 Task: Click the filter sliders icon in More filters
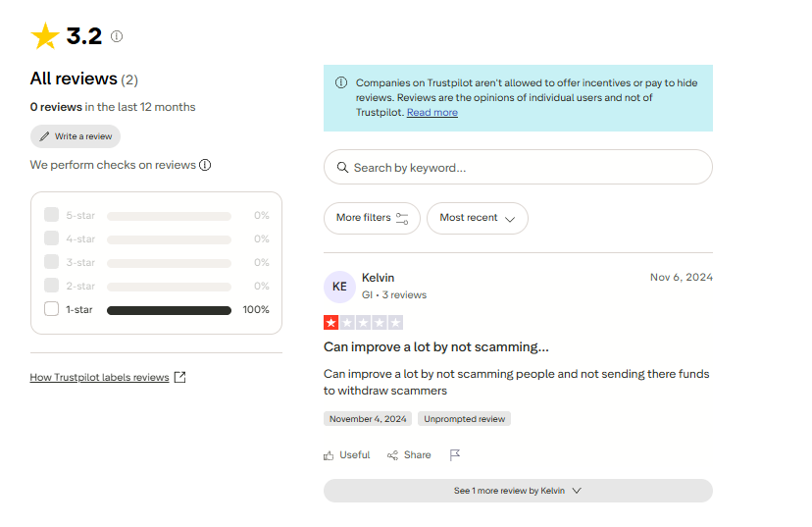[x=402, y=218]
